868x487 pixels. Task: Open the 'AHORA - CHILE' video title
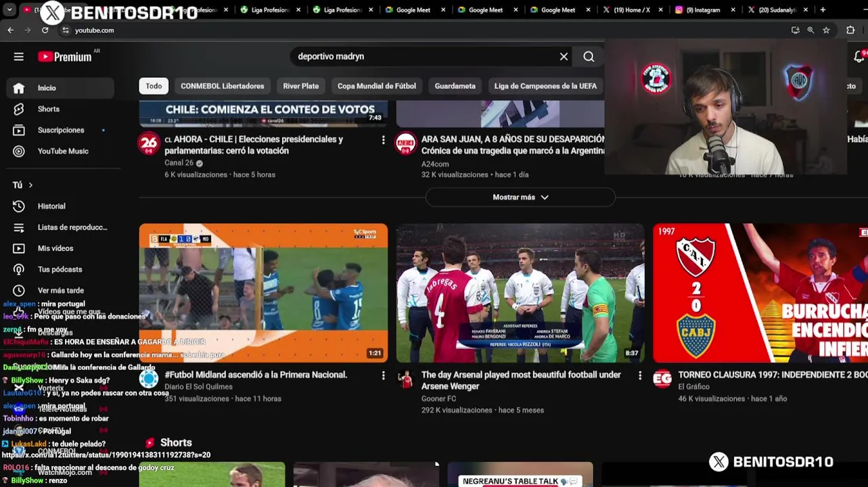(254, 145)
